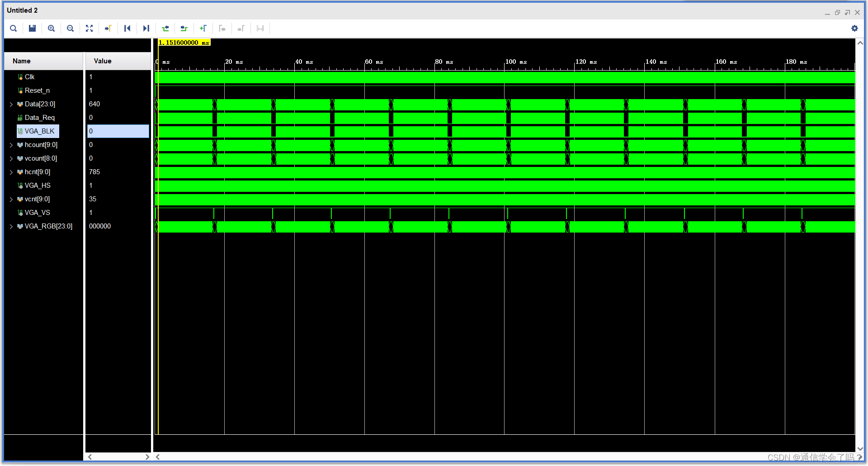The height and width of the screenshot is (466, 868).
Task: Click the 100 ms ruler mark
Action: click(516, 62)
